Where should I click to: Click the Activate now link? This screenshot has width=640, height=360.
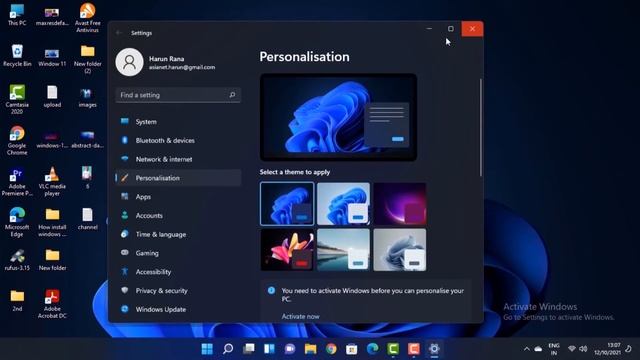300,316
